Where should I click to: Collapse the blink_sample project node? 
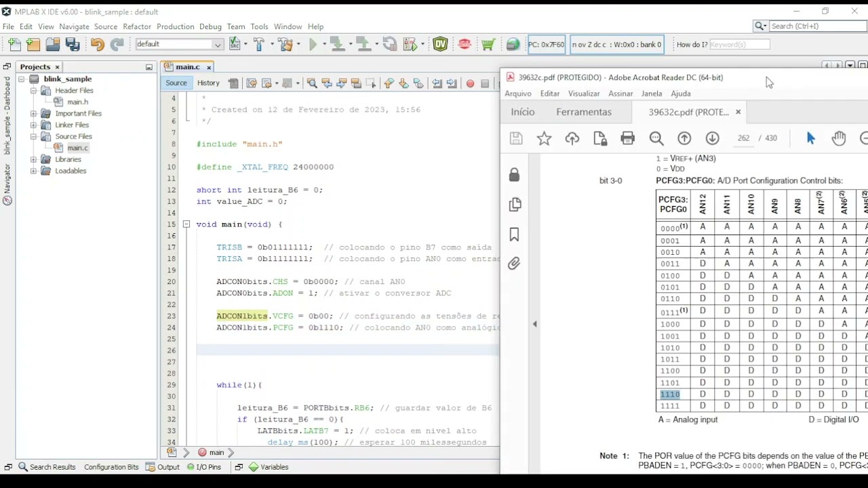click(22, 79)
